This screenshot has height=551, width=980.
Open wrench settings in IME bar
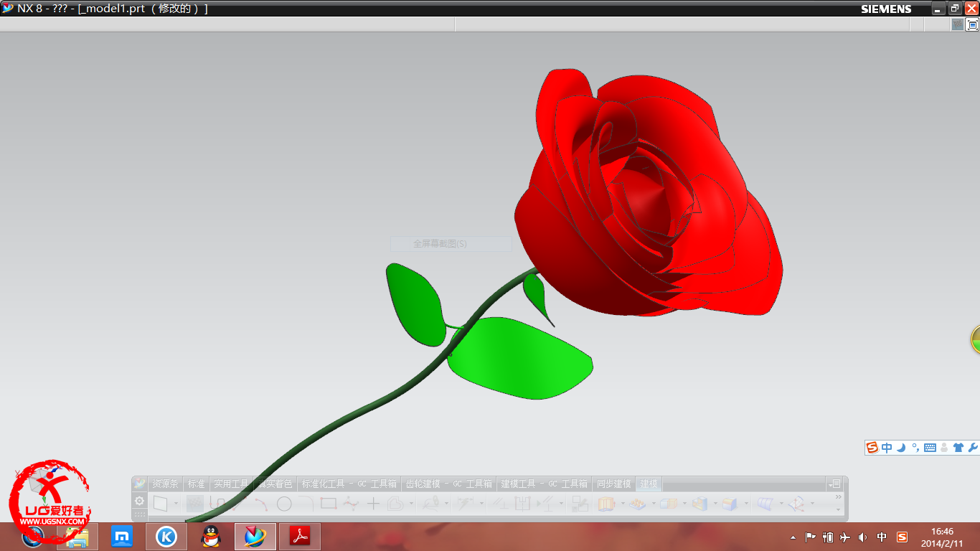pyautogui.click(x=973, y=448)
